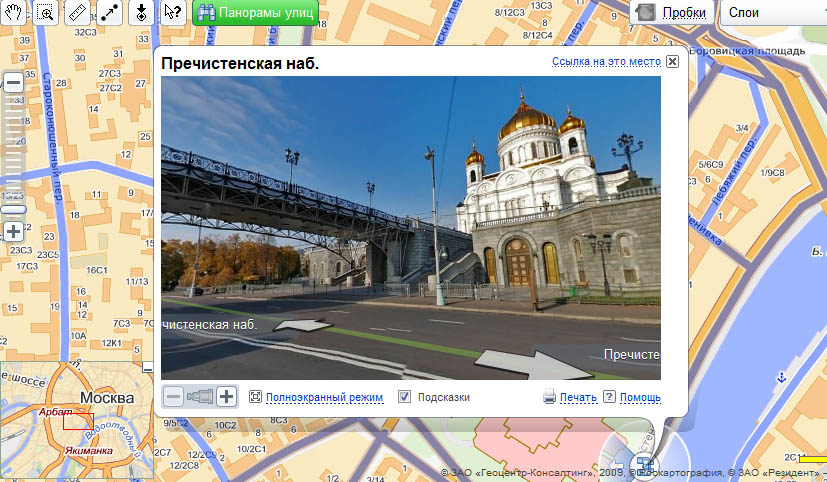
Task: Zoom out the panorama view
Action: [x=174, y=397]
